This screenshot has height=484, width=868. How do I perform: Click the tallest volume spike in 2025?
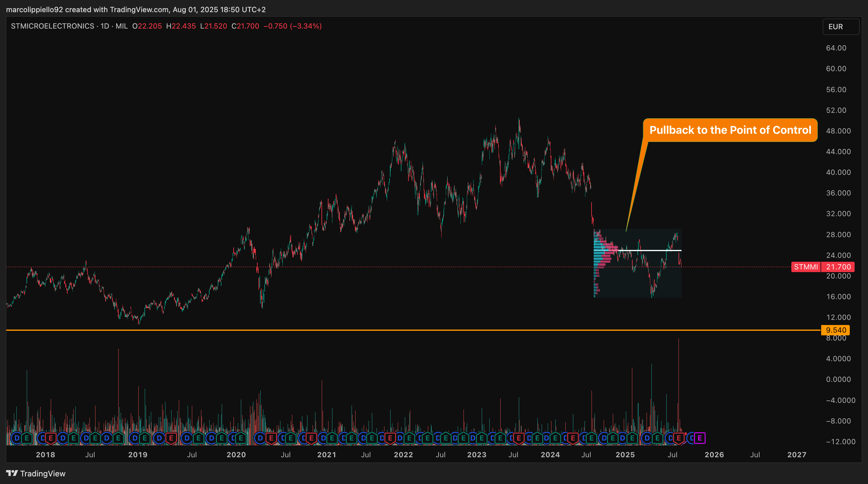678,371
